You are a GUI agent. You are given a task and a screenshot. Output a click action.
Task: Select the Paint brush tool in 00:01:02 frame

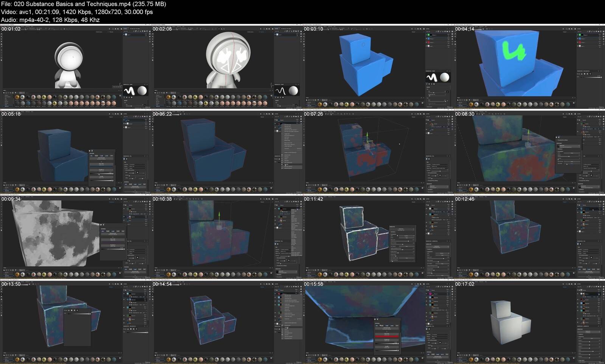[1, 34]
